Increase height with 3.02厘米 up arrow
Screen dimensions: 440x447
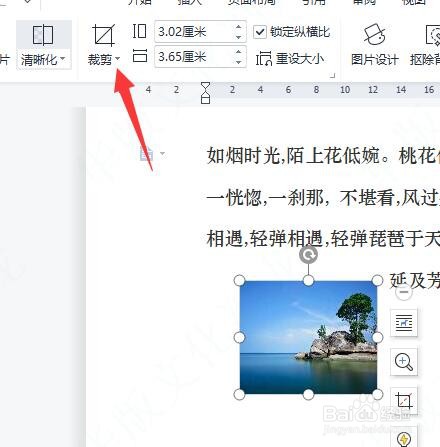tap(238, 27)
